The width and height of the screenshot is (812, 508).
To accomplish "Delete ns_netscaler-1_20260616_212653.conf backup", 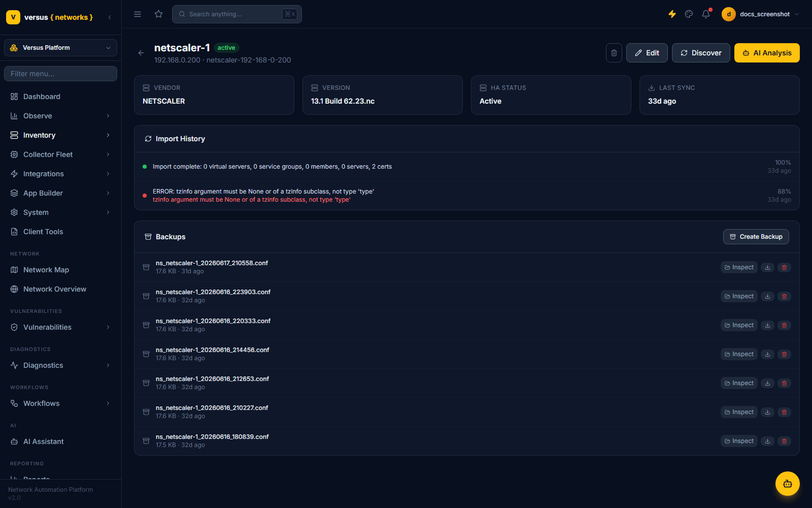I will pos(785,383).
